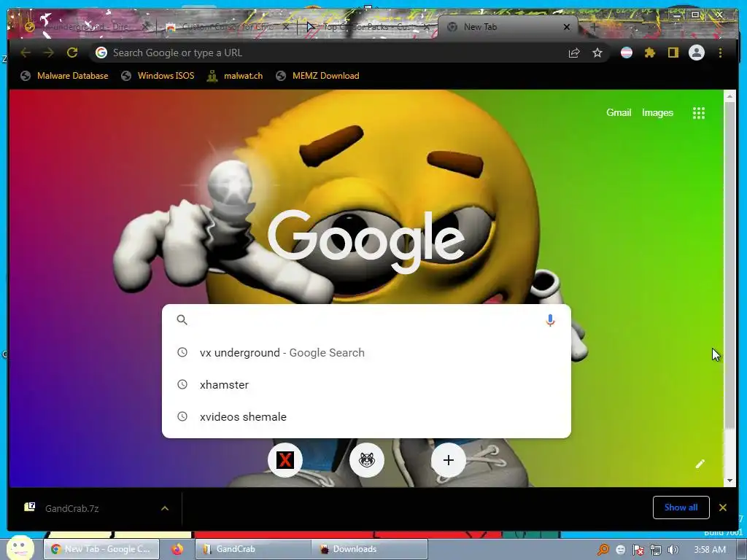Click the Google G icon in address bar
This screenshot has width=747, height=560.
101,52
